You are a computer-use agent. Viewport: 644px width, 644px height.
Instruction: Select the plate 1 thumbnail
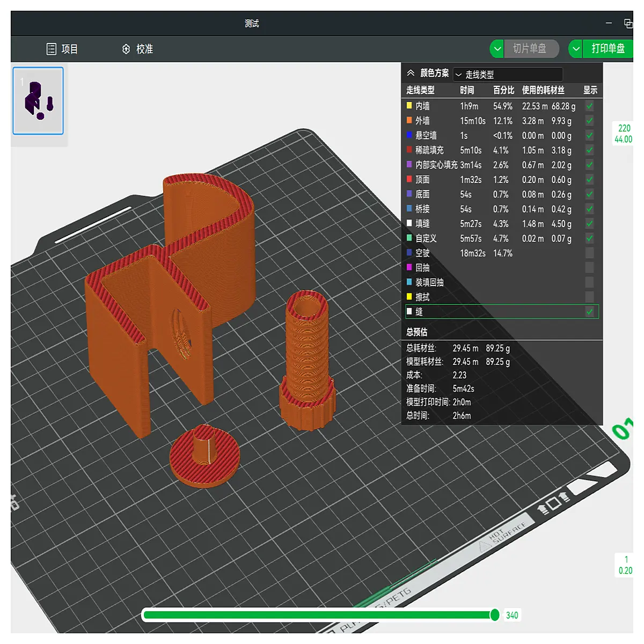[38, 101]
